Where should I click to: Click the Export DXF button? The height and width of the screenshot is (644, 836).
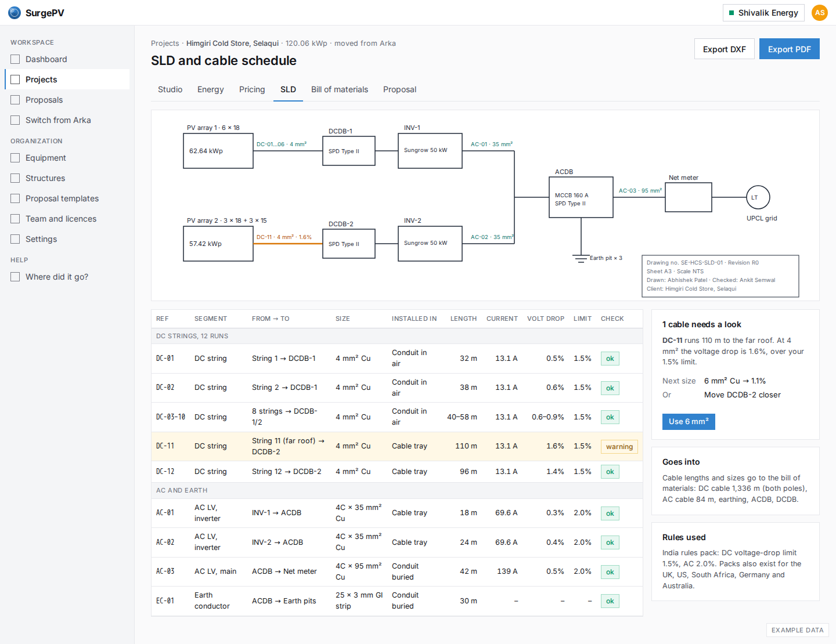(725, 49)
